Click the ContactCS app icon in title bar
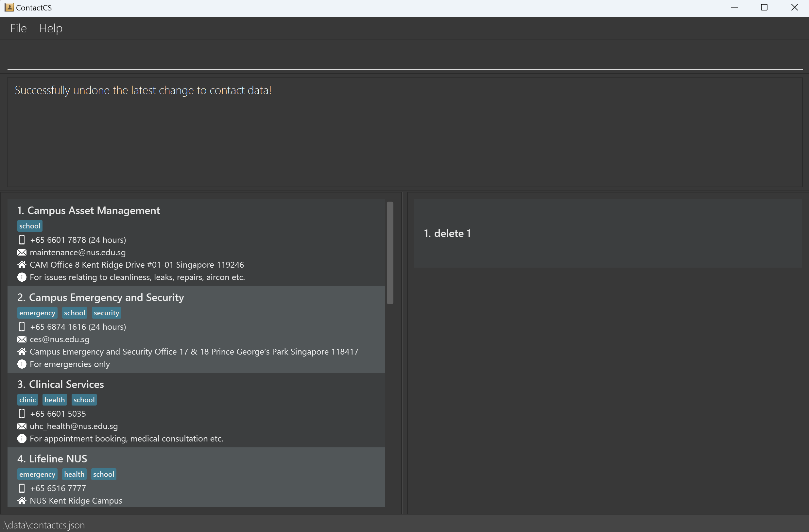809x532 pixels. click(9, 8)
